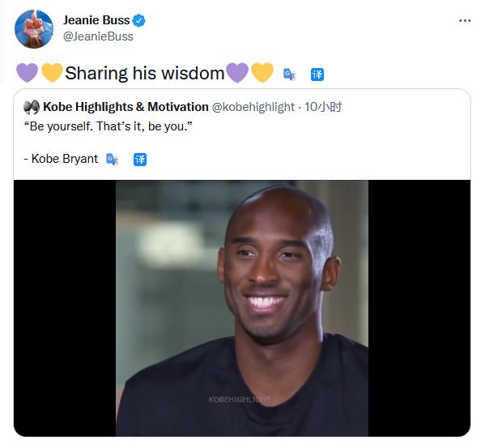
Task: Click Google Translate icon after Kobe Bryant
Action: point(112,160)
